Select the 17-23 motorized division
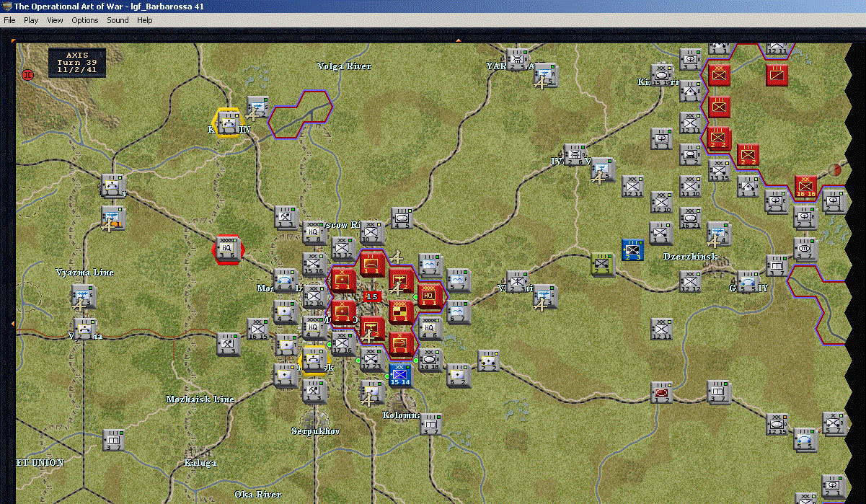This screenshot has width=866, height=504. (x=372, y=358)
